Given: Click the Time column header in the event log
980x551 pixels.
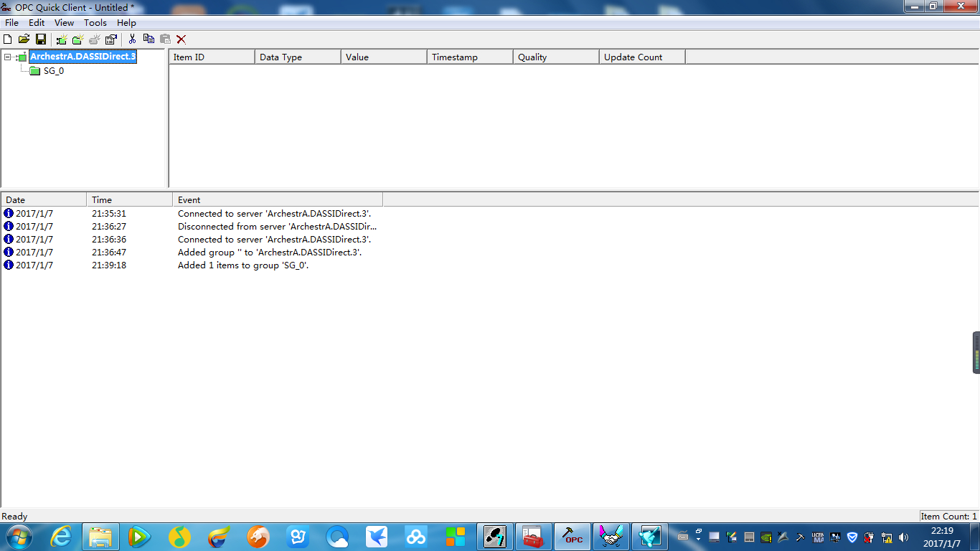Looking at the screenshot, I should 130,199.
